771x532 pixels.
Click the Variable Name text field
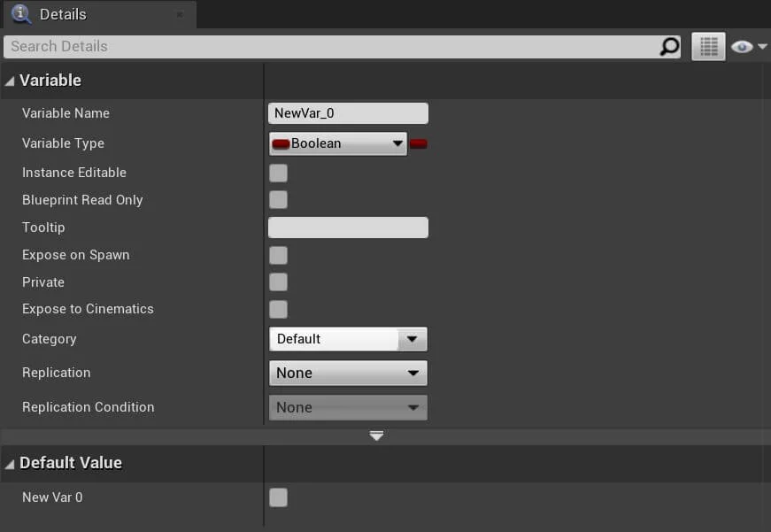(x=347, y=113)
